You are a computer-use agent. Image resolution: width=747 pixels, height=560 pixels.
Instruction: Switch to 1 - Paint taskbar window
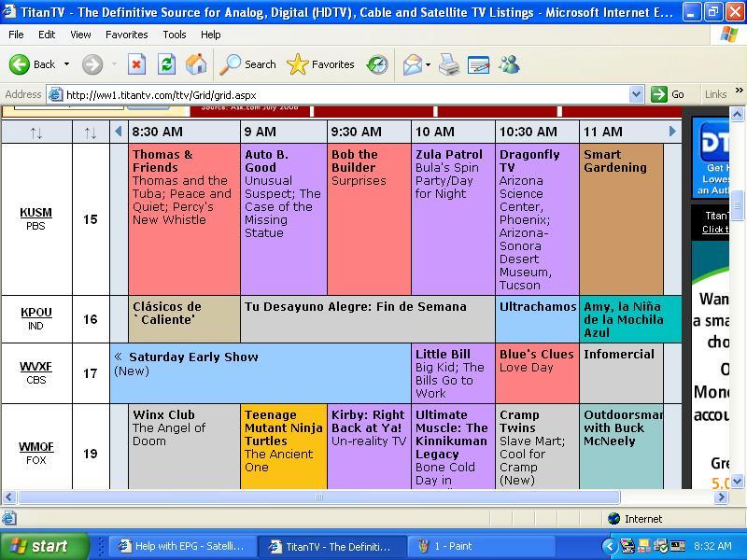pyautogui.click(x=481, y=546)
